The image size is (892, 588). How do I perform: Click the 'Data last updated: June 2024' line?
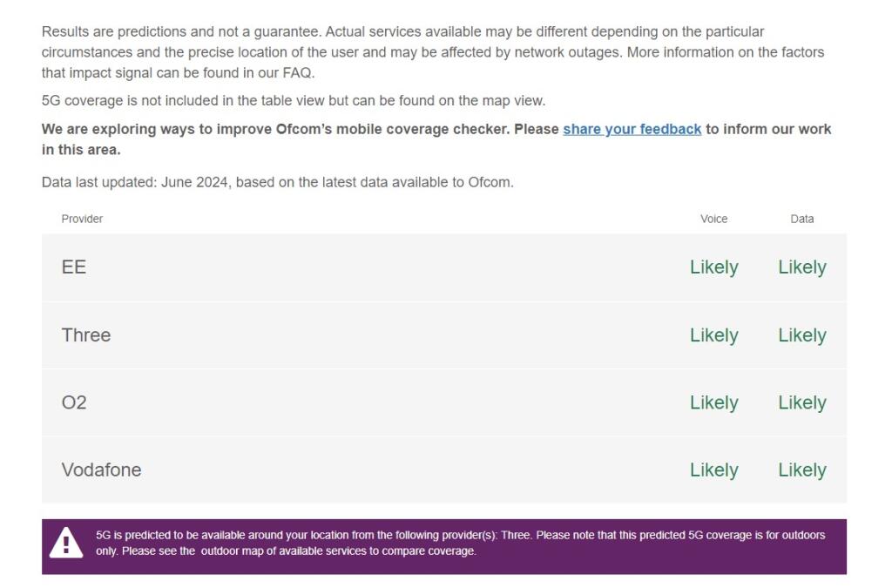tap(277, 182)
